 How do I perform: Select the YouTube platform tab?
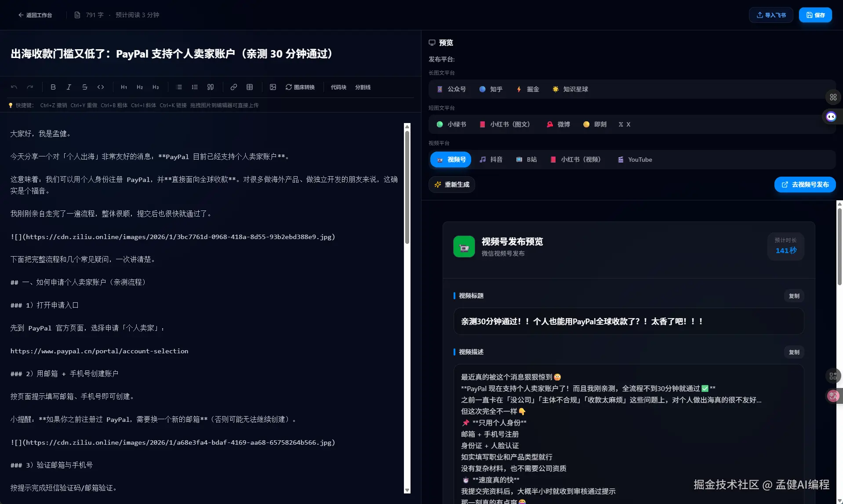coord(635,160)
